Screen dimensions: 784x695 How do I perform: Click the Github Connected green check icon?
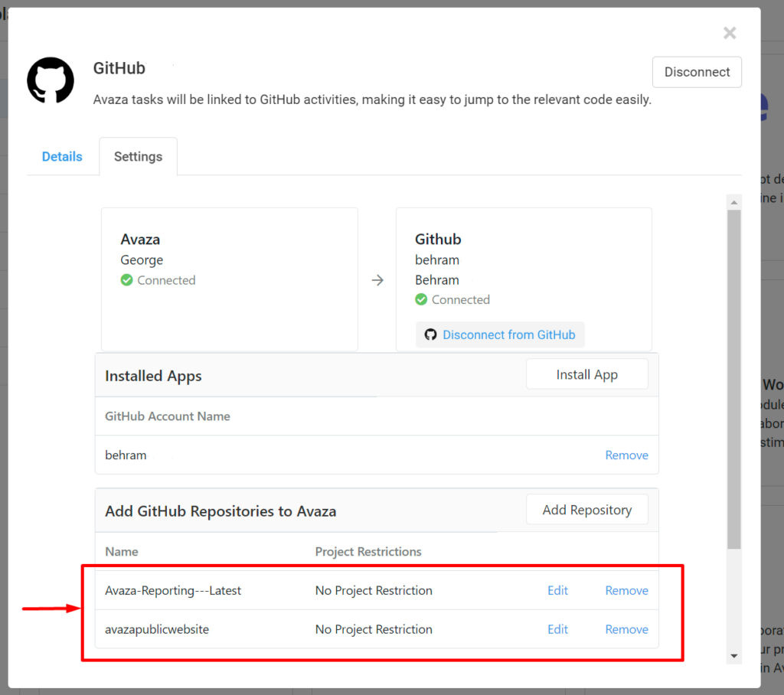421,299
